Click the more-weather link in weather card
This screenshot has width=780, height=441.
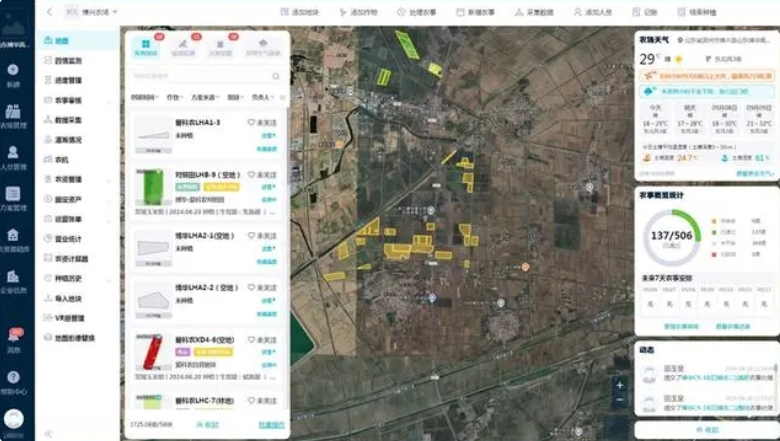pos(755,174)
